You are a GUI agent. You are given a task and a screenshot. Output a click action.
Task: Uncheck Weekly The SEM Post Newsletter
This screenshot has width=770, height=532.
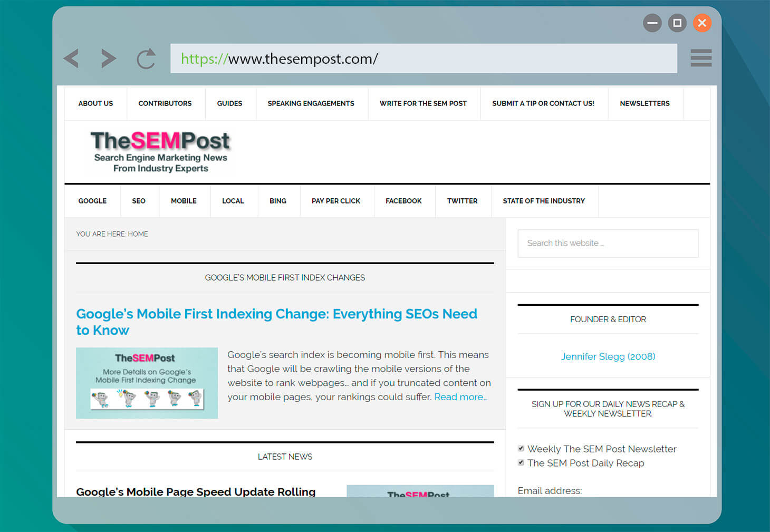(521, 449)
